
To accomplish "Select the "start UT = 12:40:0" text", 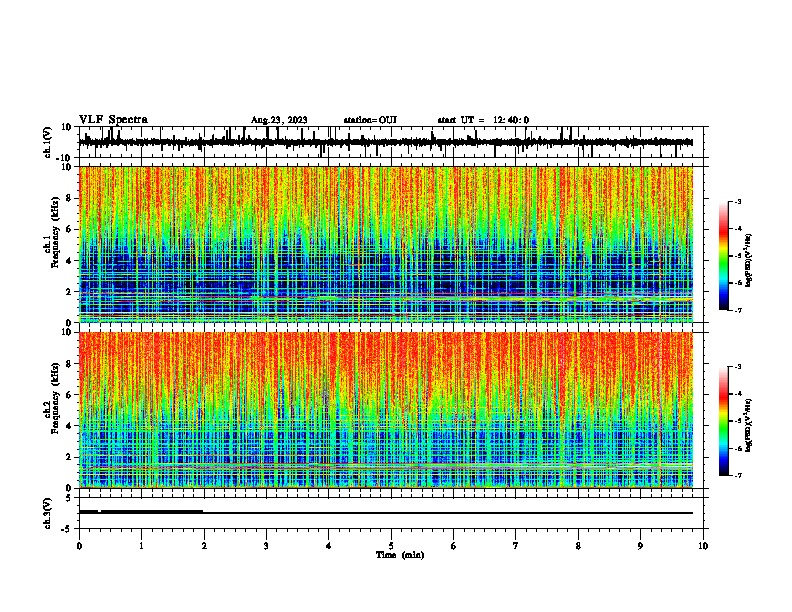I will pyautogui.click(x=483, y=120).
